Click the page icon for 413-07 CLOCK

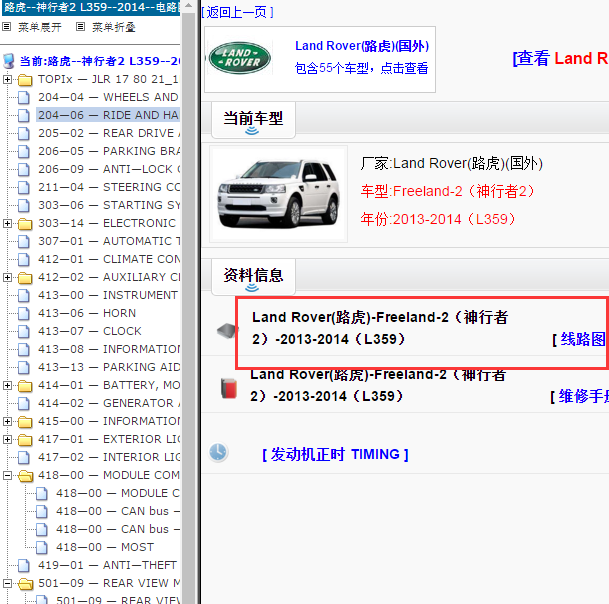click(24, 331)
